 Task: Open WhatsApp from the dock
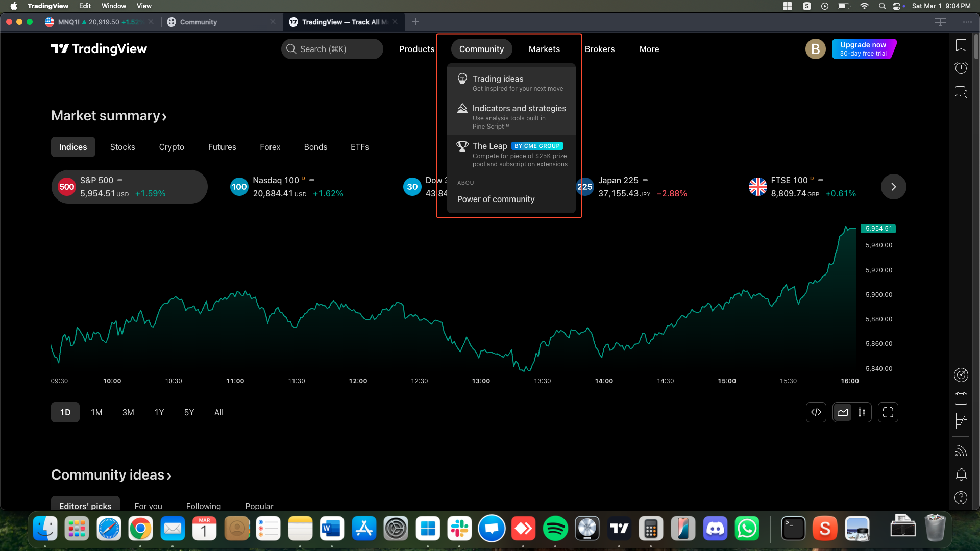(747, 529)
